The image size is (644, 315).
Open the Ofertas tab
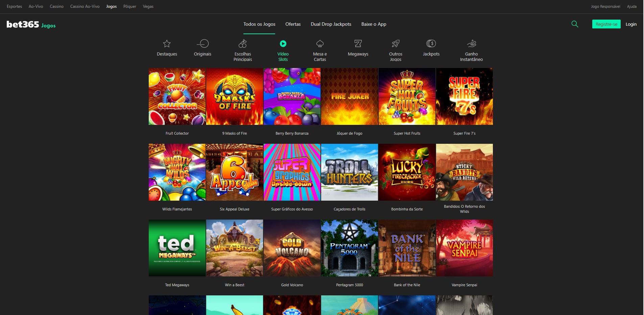293,24
